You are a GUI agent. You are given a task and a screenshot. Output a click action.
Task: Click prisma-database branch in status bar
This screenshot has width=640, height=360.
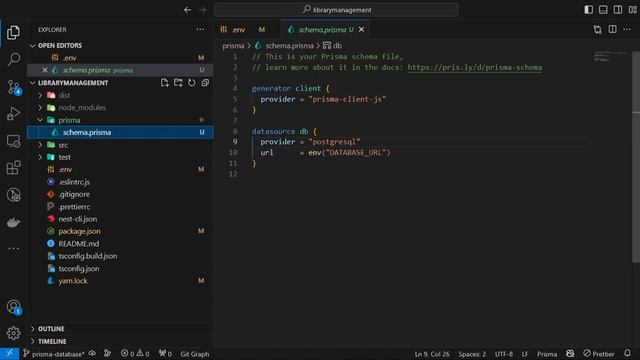pos(54,354)
